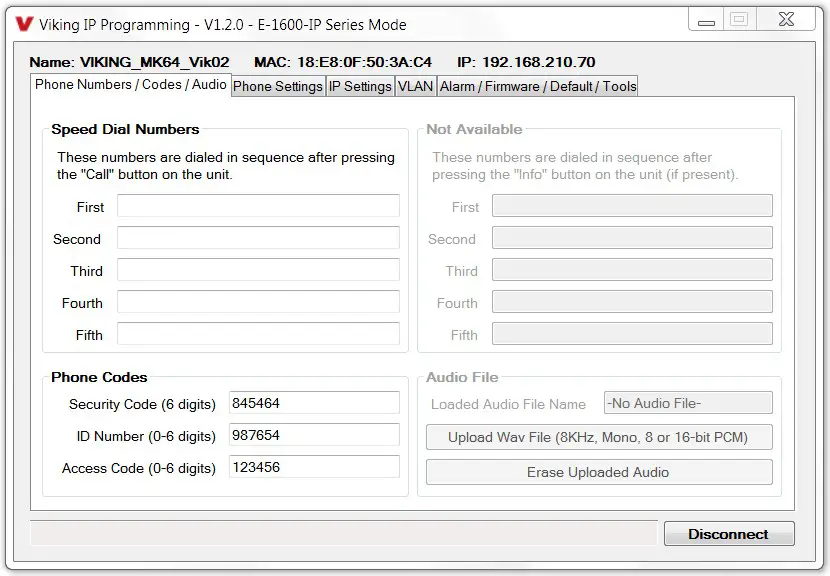Click the Disconnect button

(x=729, y=534)
